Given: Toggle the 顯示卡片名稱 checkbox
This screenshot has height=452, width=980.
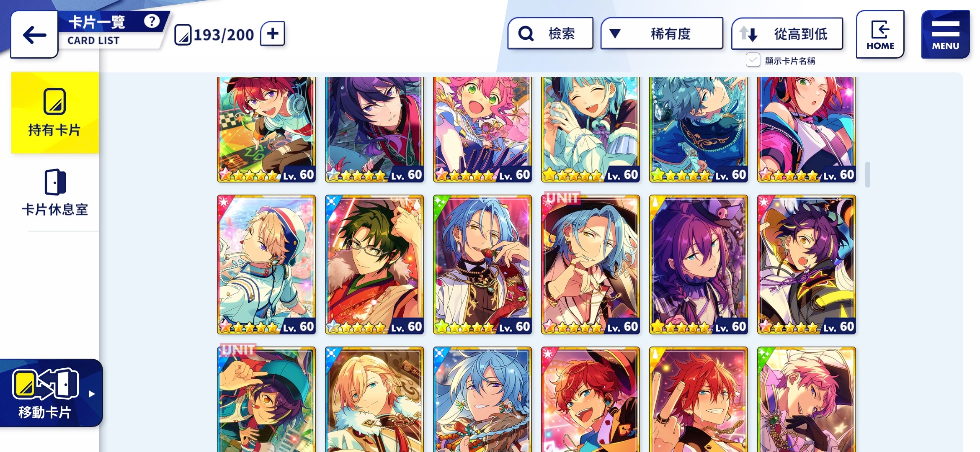Looking at the screenshot, I should 753,60.
